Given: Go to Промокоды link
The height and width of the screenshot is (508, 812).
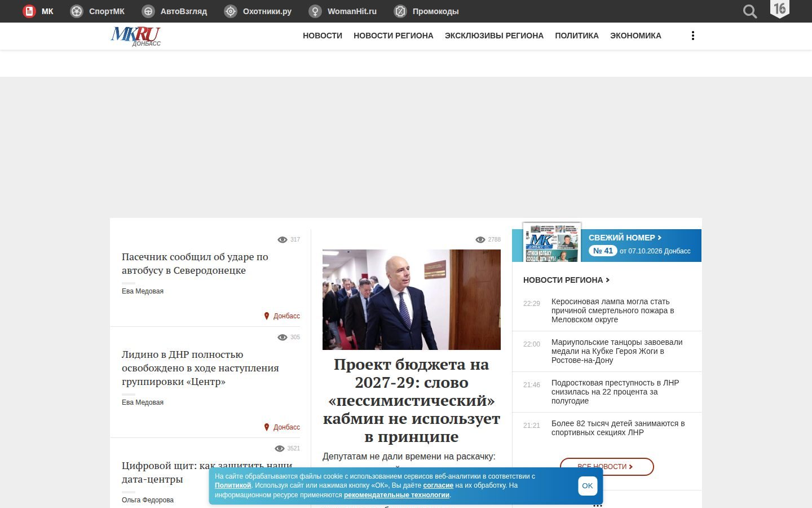Looking at the screenshot, I should coord(435,11).
